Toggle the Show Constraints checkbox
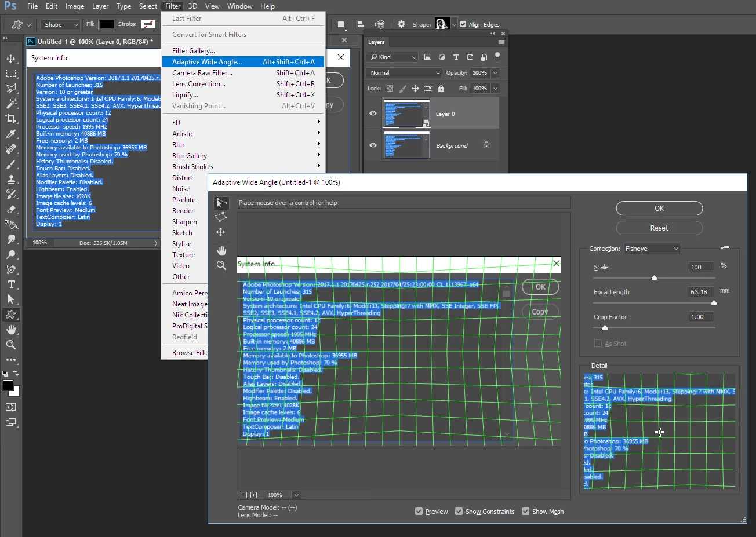Image resolution: width=756 pixels, height=537 pixels. [x=459, y=512]
